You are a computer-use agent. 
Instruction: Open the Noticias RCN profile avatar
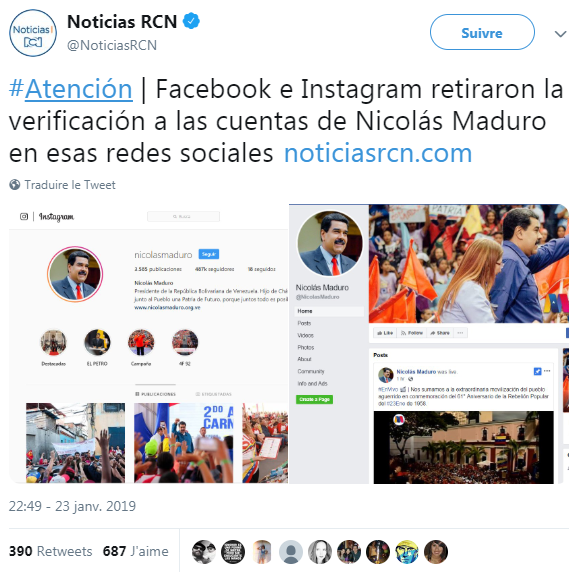pos(33,33)
